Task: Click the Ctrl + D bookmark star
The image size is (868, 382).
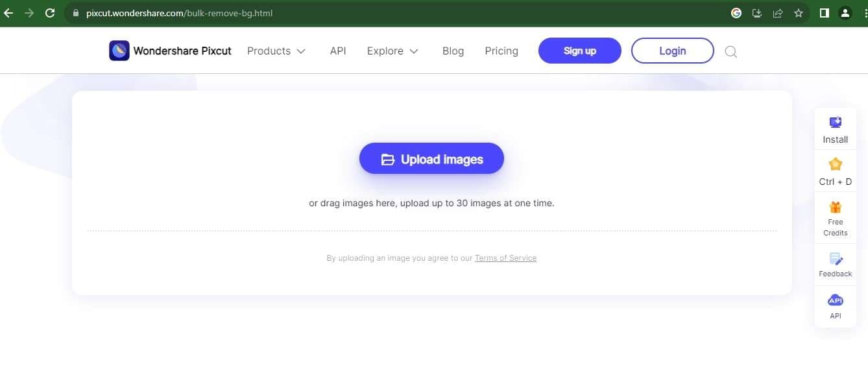Action: [835, 164]
